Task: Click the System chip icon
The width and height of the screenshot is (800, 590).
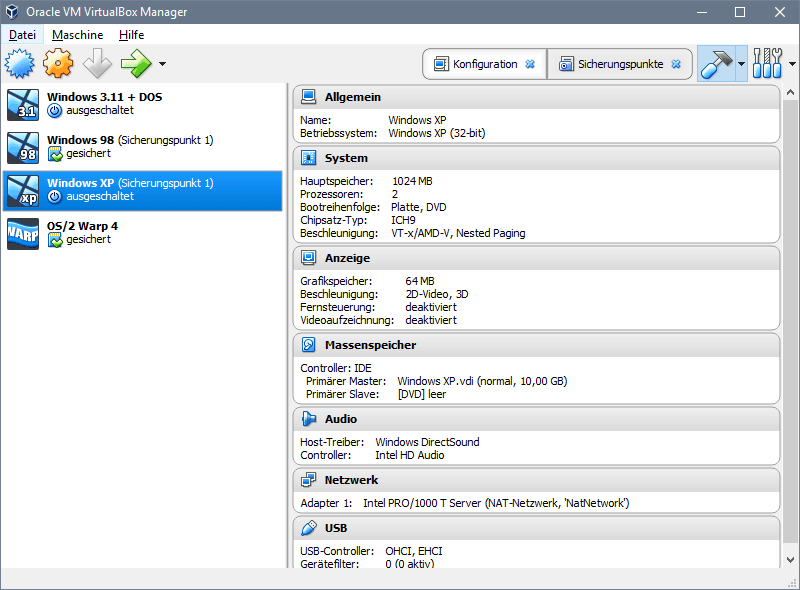Action: click(x=309, y=158)
